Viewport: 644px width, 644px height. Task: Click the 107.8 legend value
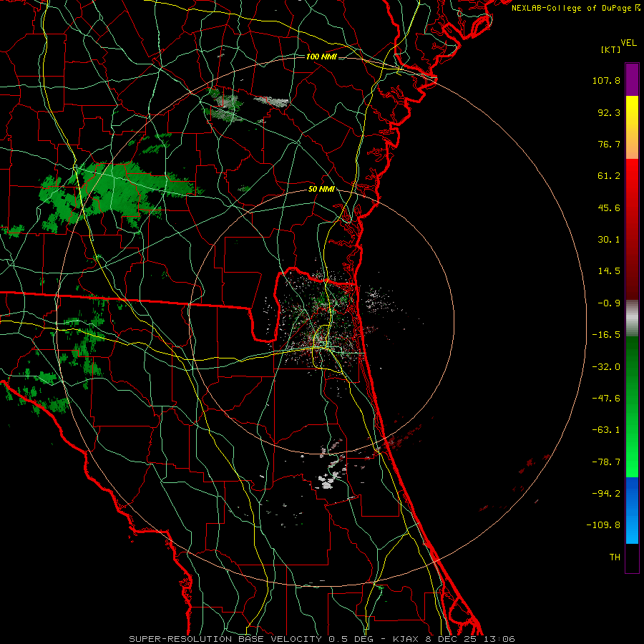pyautogui.click(x=606, y=80)
